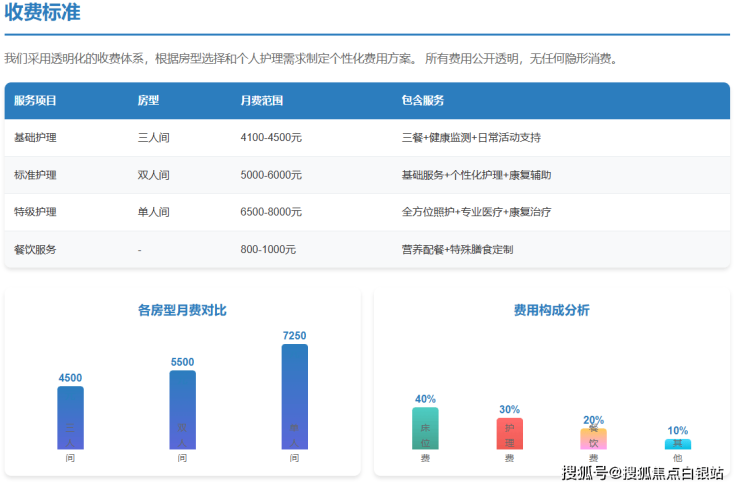The image size is (740, 489).
Task: Choose the 特级护理 row label
Action: [x=35, y=212]
